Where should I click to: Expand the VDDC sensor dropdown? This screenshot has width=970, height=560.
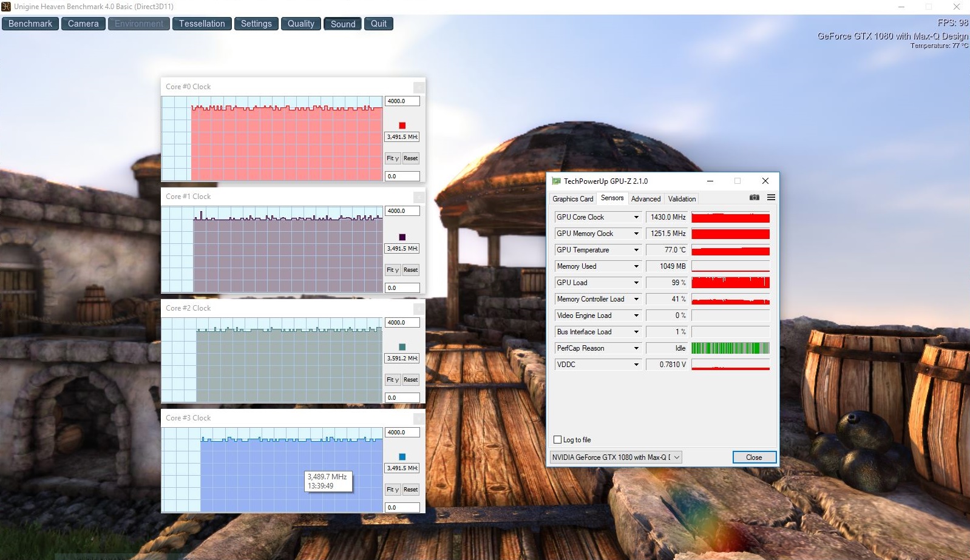click(636, 365)
